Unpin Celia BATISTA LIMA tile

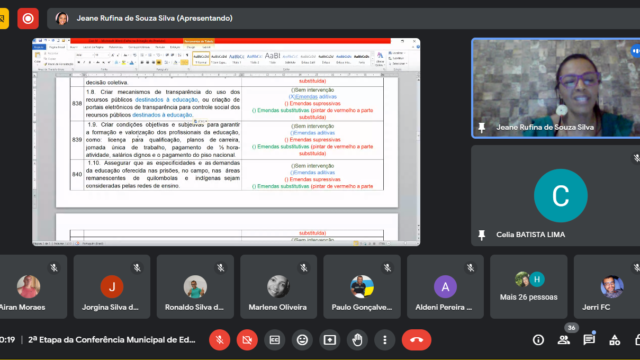pyautogui.click(x=482, y=235)
